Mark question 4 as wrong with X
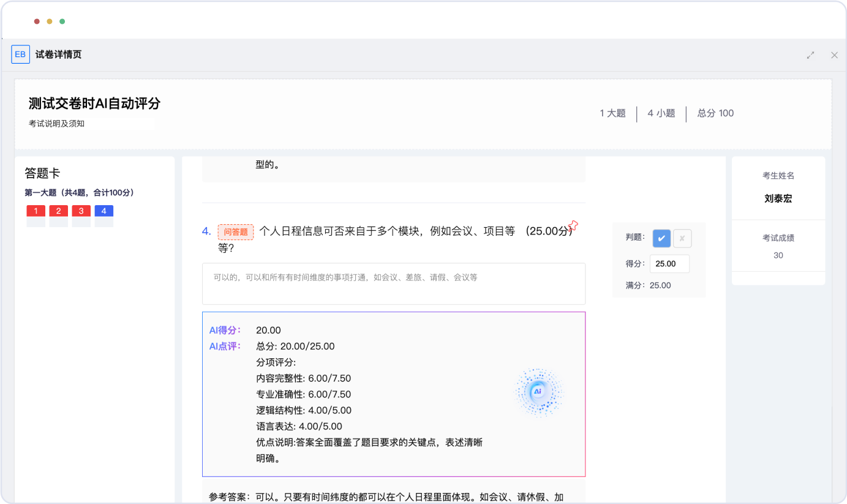The height and width of the screenshot is (504, 847). pos(682,238)
